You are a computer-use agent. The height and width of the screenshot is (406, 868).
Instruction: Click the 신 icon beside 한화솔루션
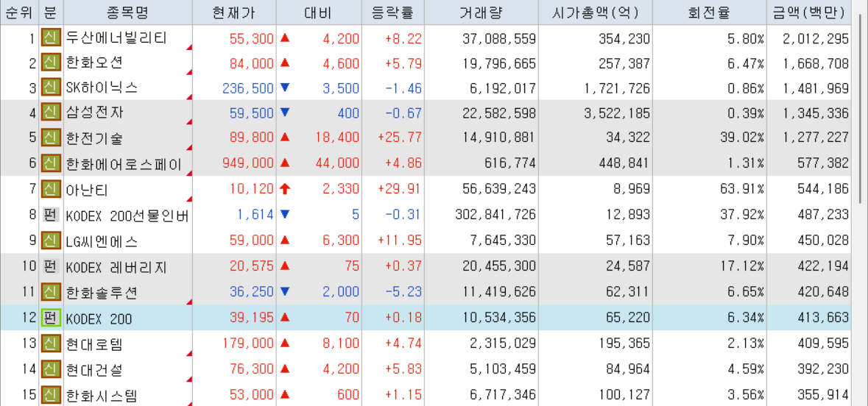(x=51, y=291)
